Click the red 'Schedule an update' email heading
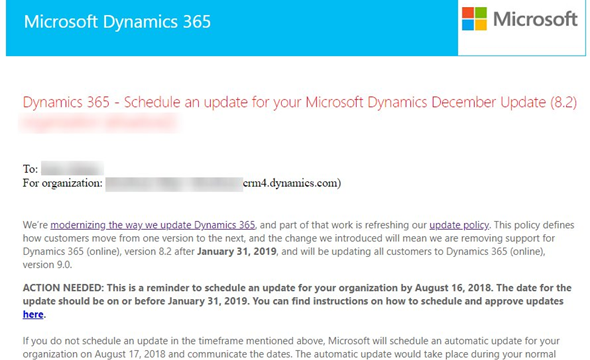 (x=300, y=102)
